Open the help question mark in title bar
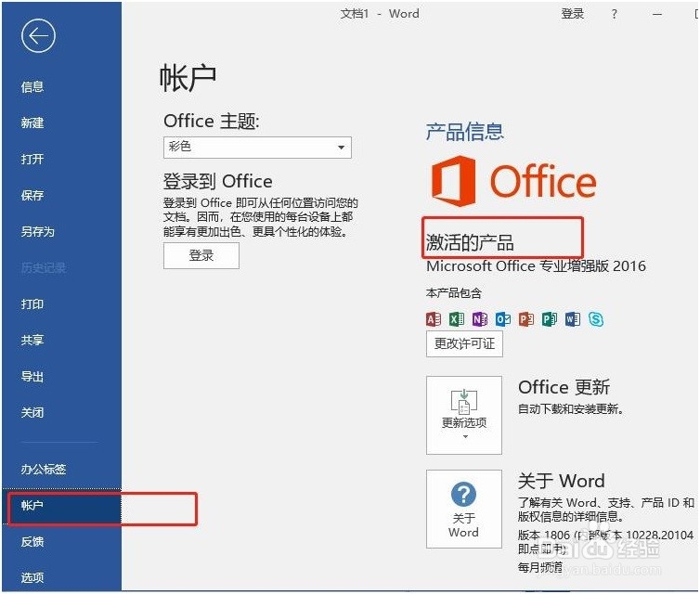The height and width of the screenshot is (594, 700). 615,14
